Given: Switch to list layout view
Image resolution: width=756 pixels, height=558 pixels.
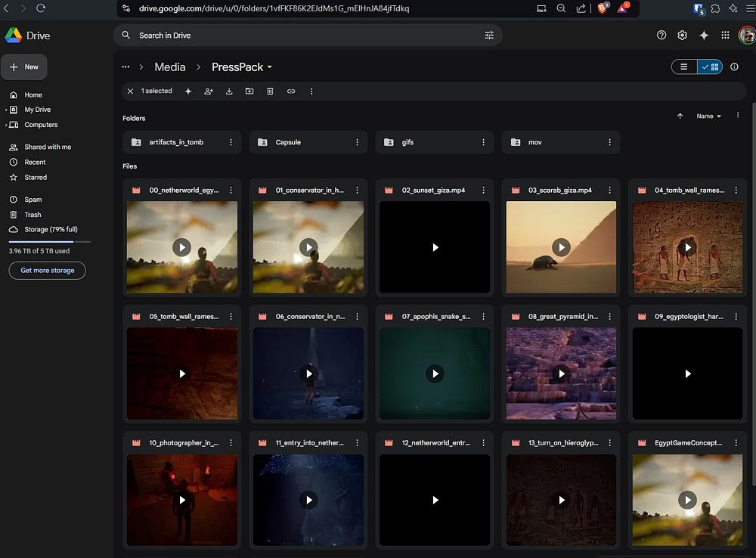Looking at the screenshot, I should coord(684,67).
